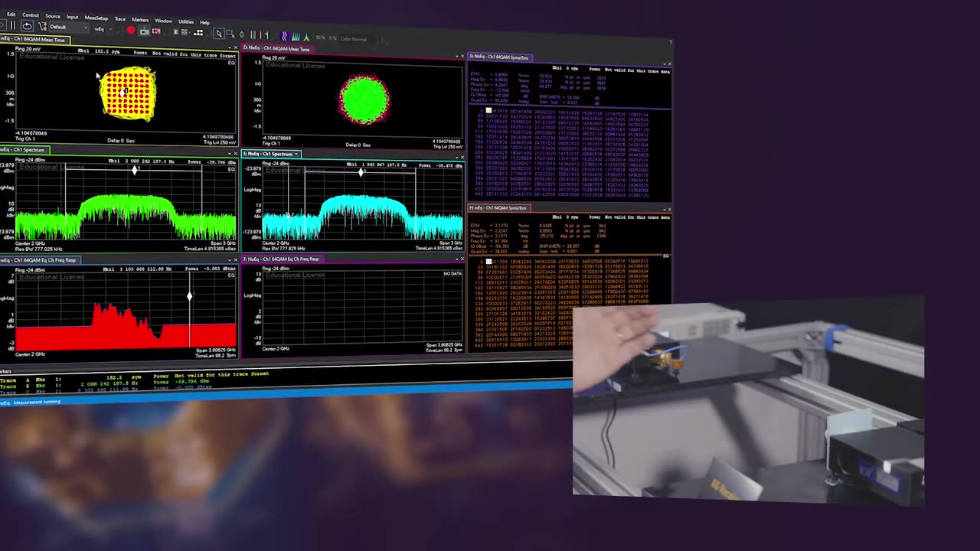Open H: Syms/Errs window options arrow

coord(665,210)
